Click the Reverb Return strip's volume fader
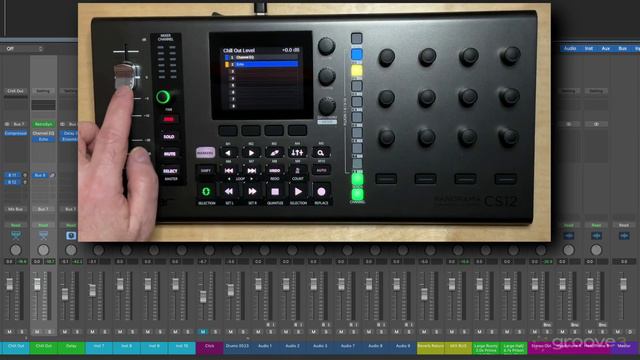Image resolution: width=640 pixels, height=360 pixels. [424, 294]
